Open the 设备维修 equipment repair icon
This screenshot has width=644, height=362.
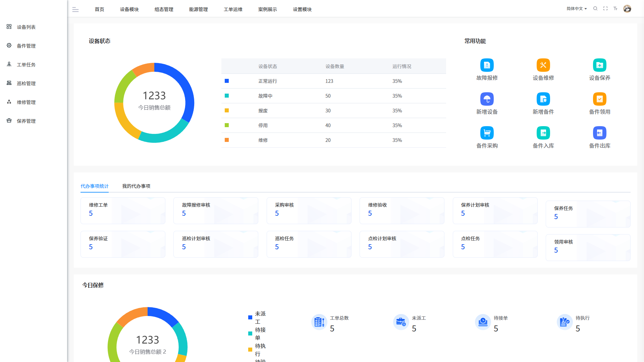point(543,65)
